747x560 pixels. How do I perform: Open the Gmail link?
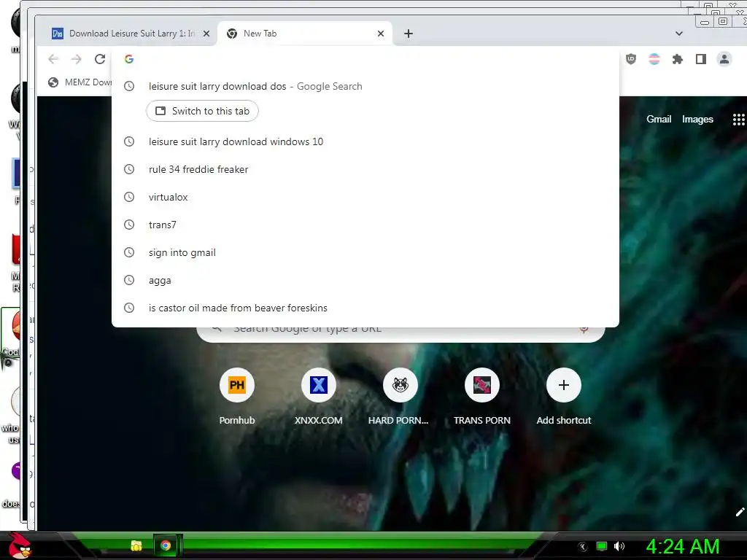(659, 119)
